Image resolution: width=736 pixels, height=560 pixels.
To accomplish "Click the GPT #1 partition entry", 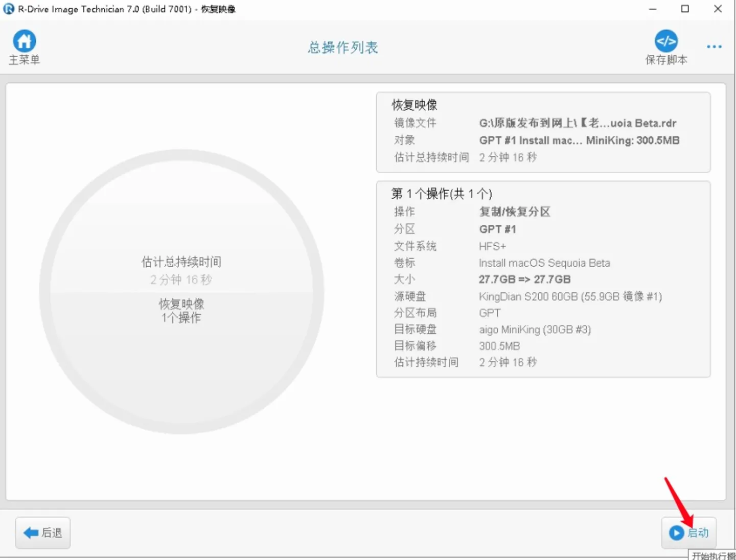I will point(497,229).
